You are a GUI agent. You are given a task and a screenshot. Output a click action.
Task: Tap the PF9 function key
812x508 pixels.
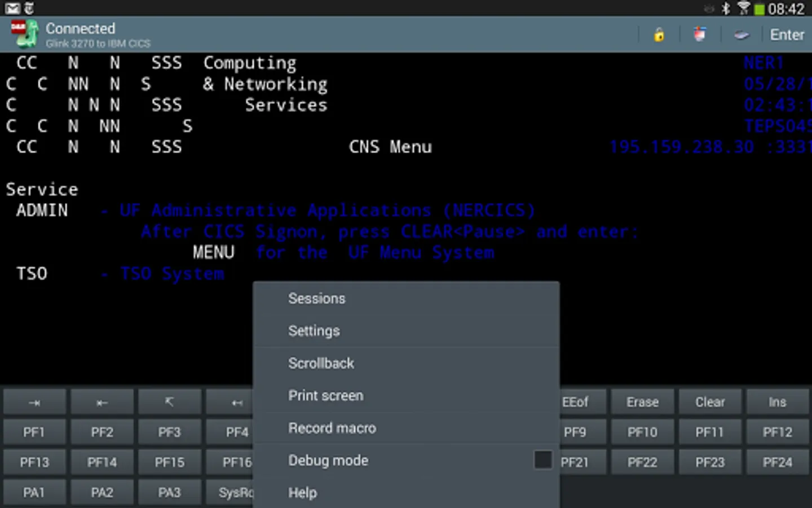click(x=583, y=432)
